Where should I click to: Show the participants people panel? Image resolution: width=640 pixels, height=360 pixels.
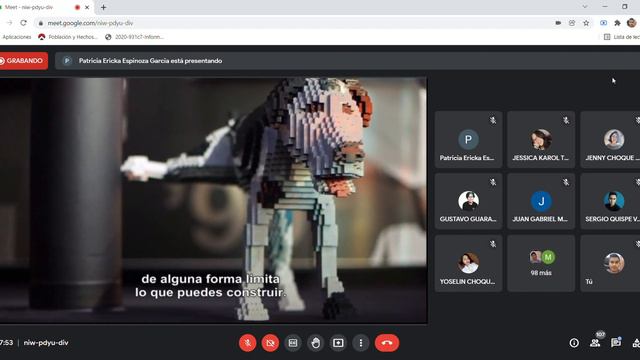pos(595,343)
